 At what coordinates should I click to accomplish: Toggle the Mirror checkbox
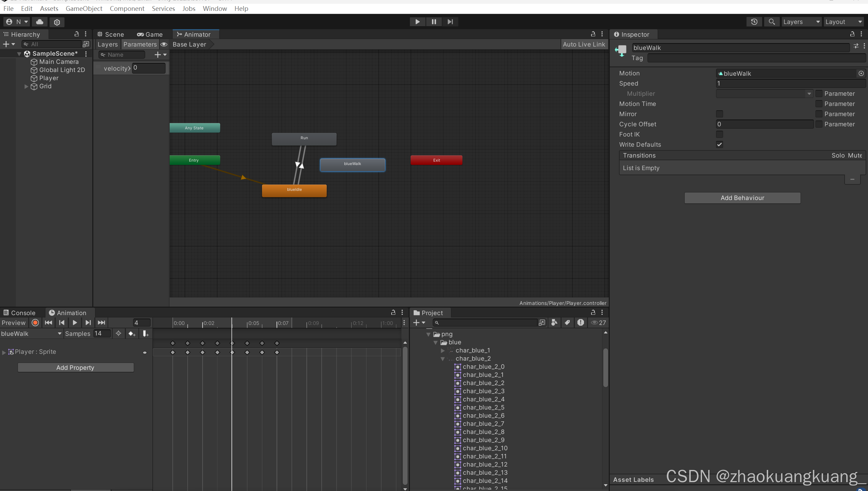coord(719,114)
